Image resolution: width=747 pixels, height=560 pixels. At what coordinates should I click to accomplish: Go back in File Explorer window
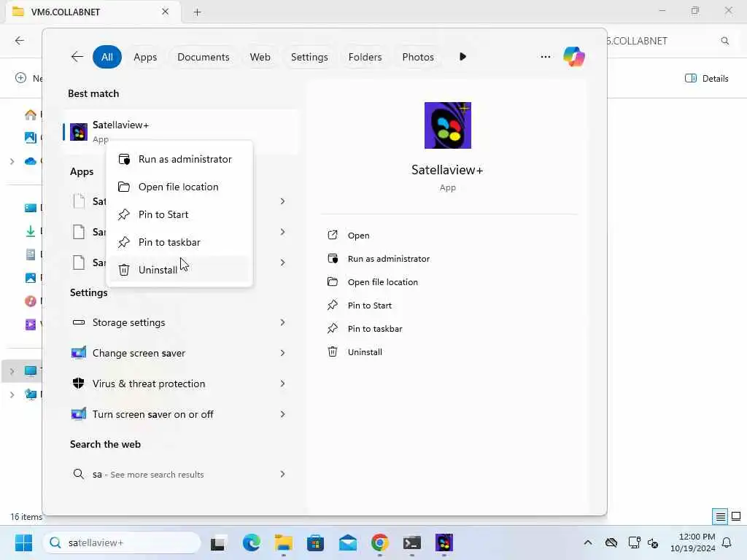20,41
